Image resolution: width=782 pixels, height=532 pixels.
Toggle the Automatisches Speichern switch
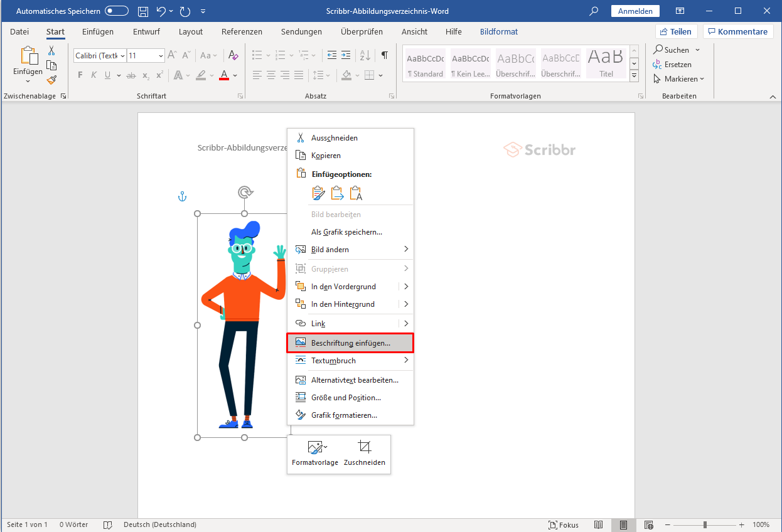117,11
